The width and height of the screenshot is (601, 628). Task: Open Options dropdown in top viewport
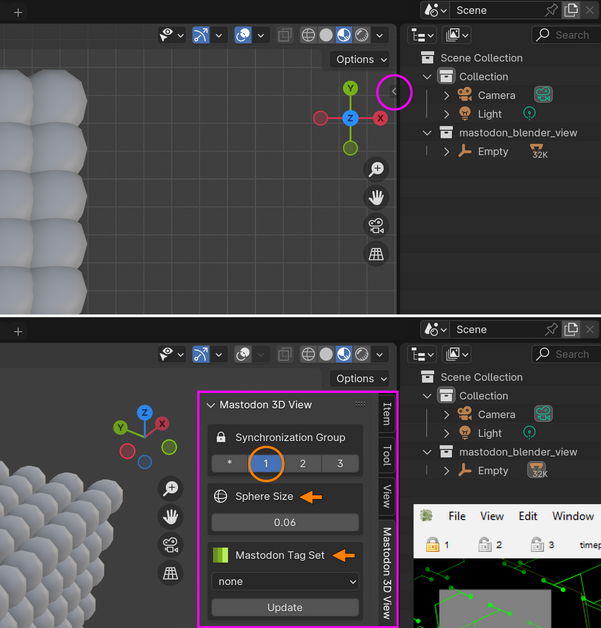pyautogui.click(x=361, y=59)
